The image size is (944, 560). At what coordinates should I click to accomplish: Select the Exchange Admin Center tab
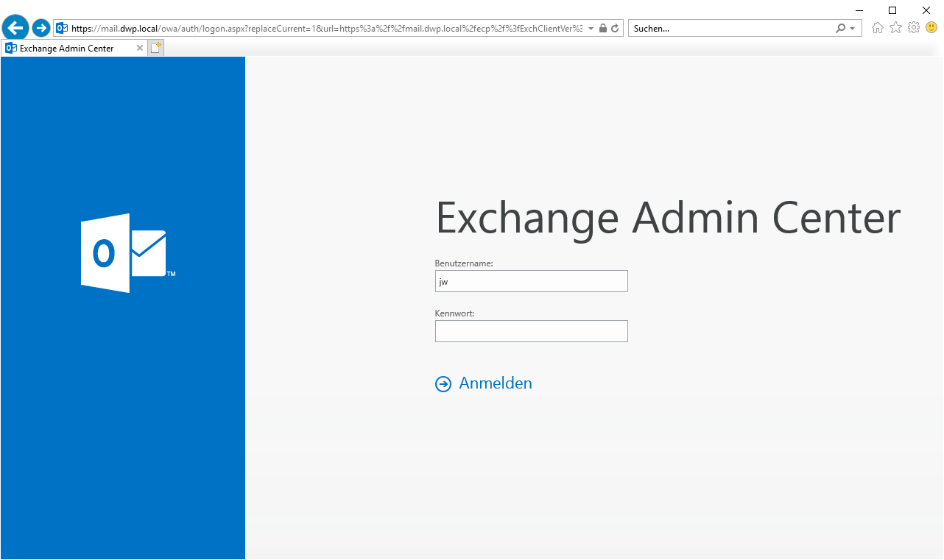point(66,49)
